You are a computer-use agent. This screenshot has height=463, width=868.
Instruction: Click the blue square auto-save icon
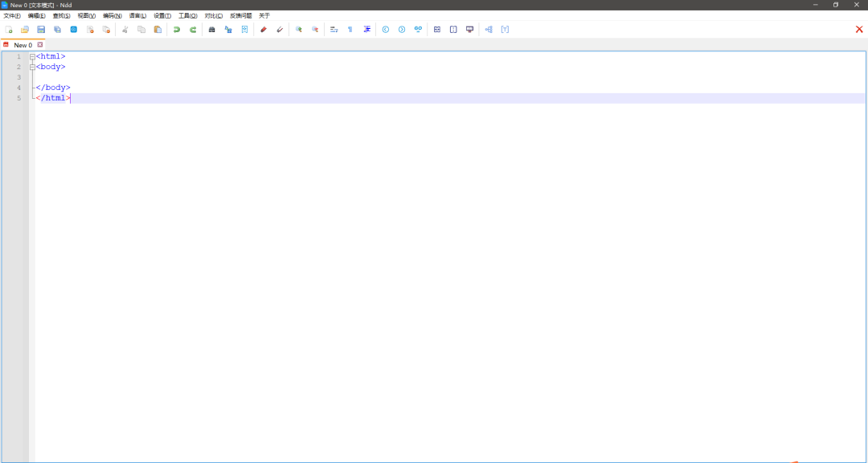(74, 30)
